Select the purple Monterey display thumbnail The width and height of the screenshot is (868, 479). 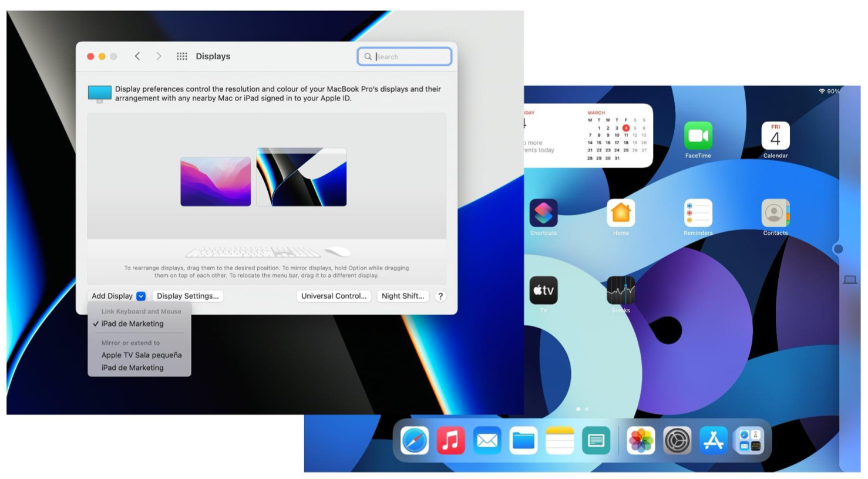(x=216, y=181)
